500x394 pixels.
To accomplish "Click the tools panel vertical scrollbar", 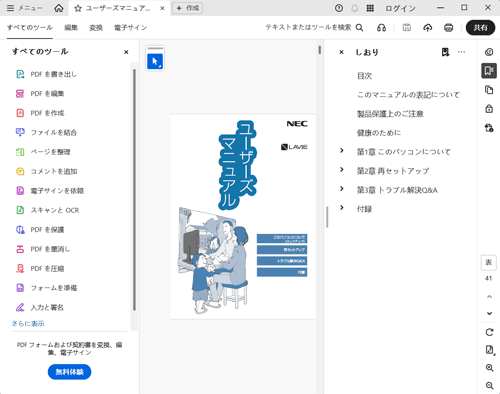I will [134, 190].
